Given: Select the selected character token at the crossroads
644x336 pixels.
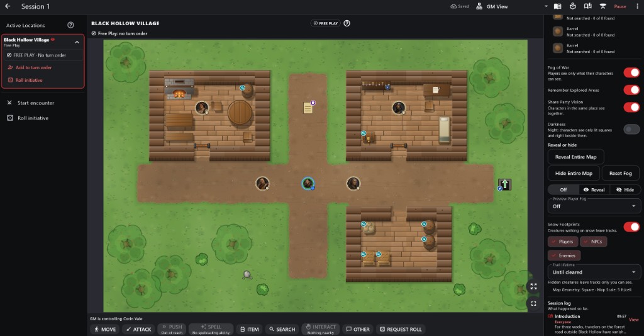Looking at the screenshot, I should coord(308,183).
